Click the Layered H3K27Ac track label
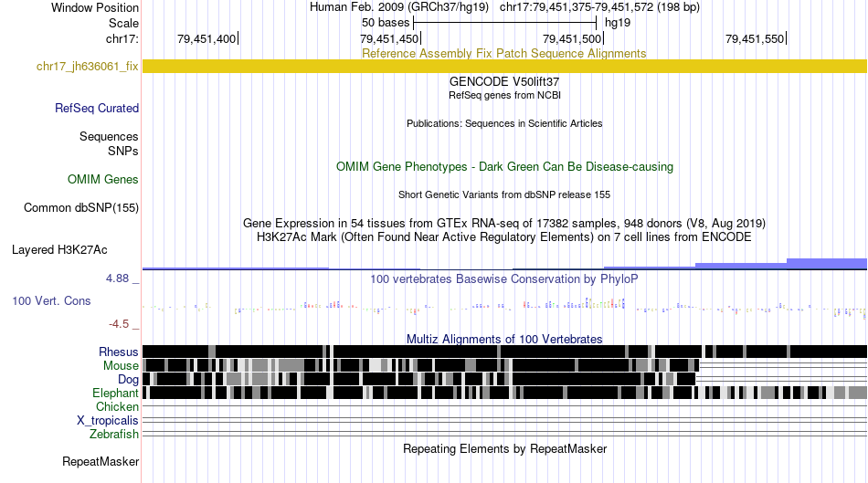Viewport: 868px width, 483px height. click(59, 250)
